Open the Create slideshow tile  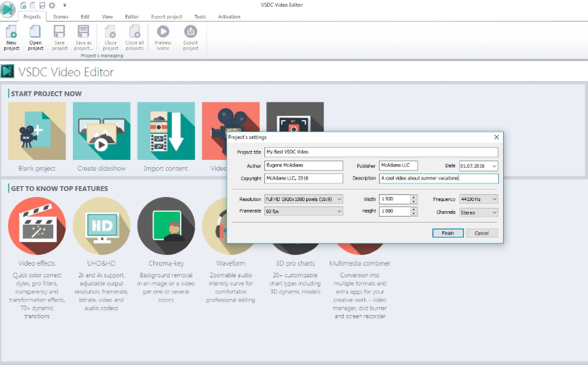[x=101, y=131]
